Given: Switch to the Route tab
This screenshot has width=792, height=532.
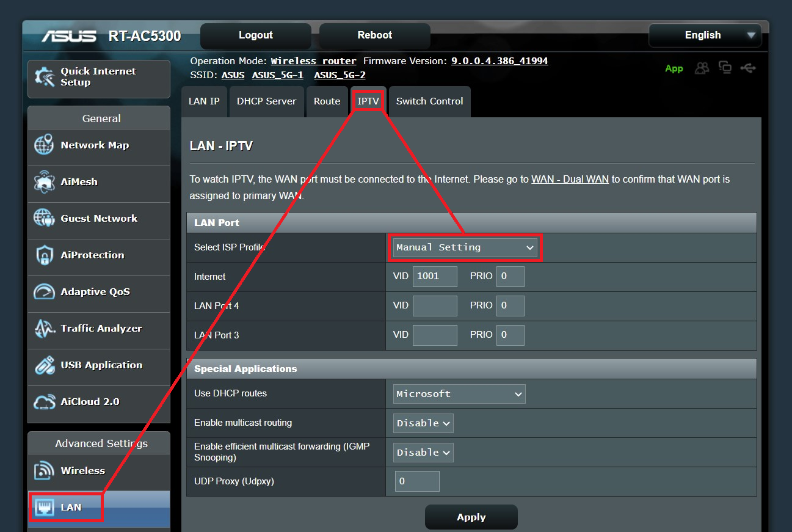Looking at the screenshot, I should (x=327, y=101).
